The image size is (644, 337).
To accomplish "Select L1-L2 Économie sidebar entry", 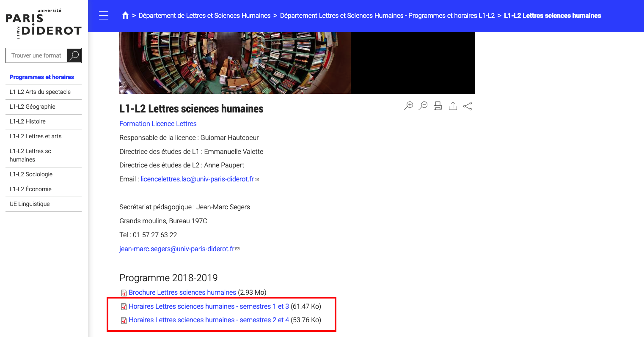I will click(x=30, y=189).
